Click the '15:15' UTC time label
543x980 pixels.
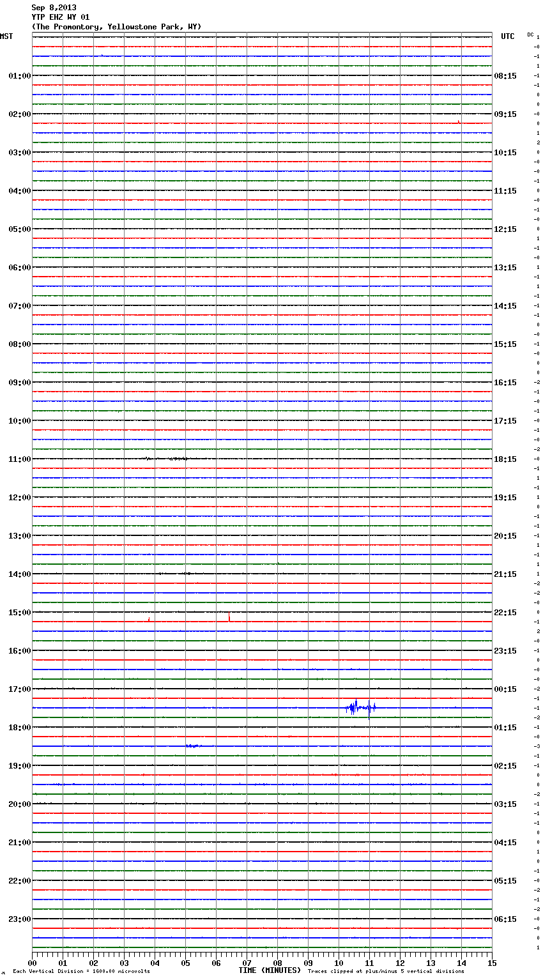505,344
